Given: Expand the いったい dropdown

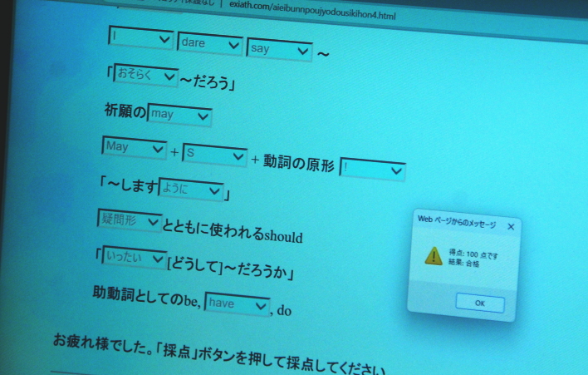Looking at the screenshot, I should [135, 259].
